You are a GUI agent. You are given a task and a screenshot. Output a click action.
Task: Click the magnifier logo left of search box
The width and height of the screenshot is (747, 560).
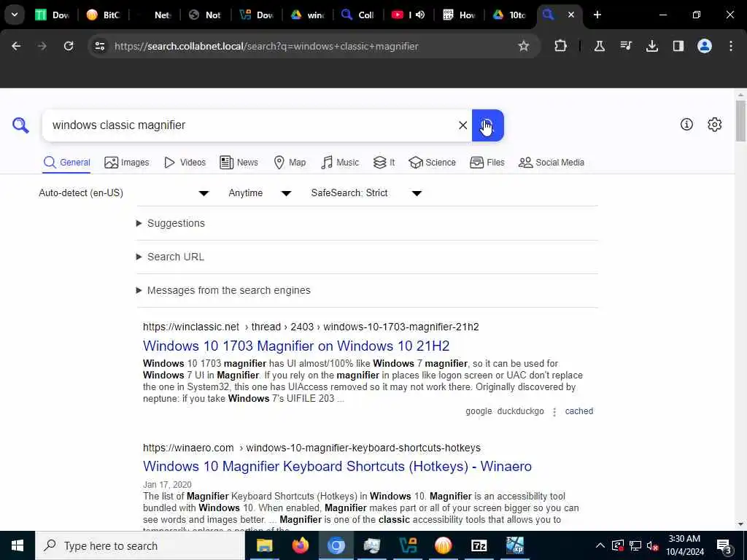(20, 125)
